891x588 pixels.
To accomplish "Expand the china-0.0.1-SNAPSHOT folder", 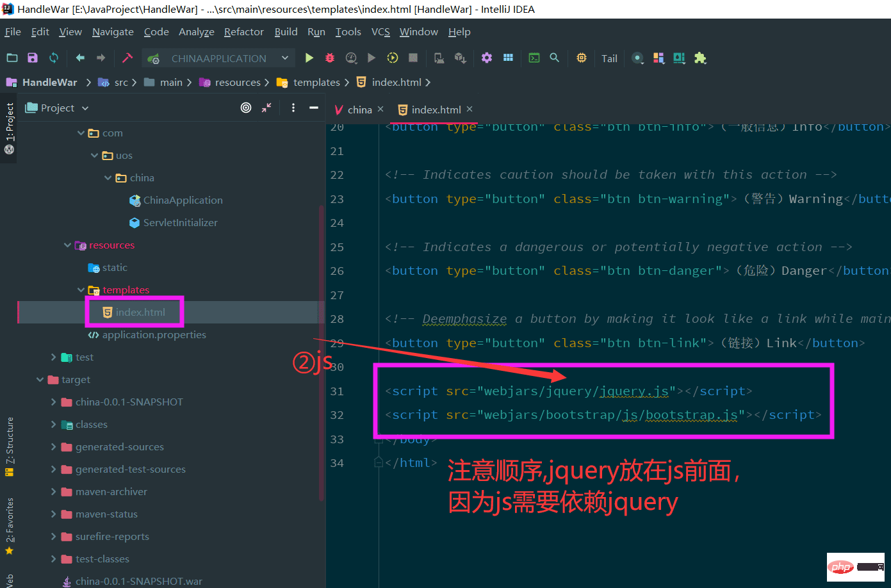I will [54, 402].
